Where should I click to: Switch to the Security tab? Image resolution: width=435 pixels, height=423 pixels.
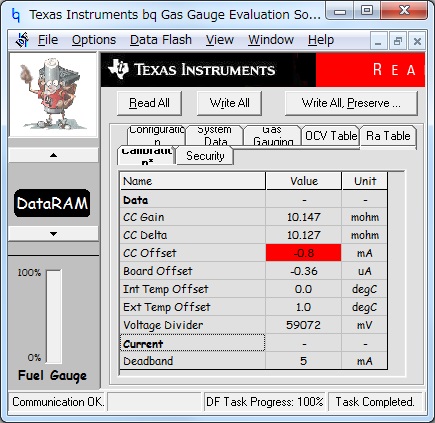[205, 156]
